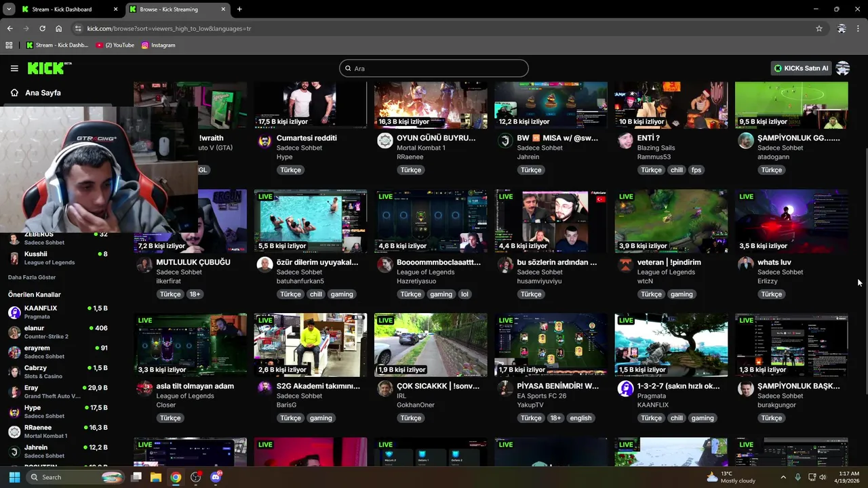Open the profile avatar menu on Kick
The image size is (868, 488).
pos(843,68)
